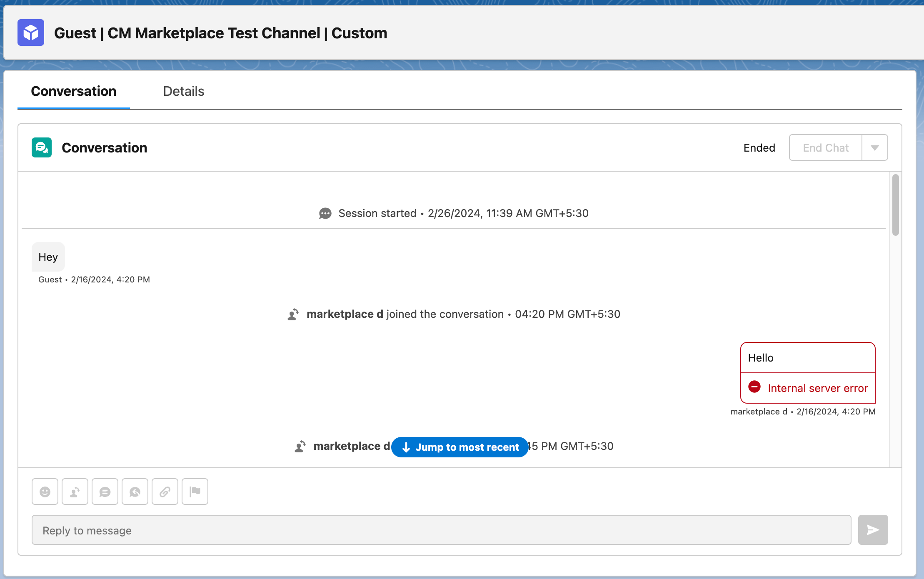The image size is (924, 579).
Task: Send message with the arrow button
Action: 873,530
